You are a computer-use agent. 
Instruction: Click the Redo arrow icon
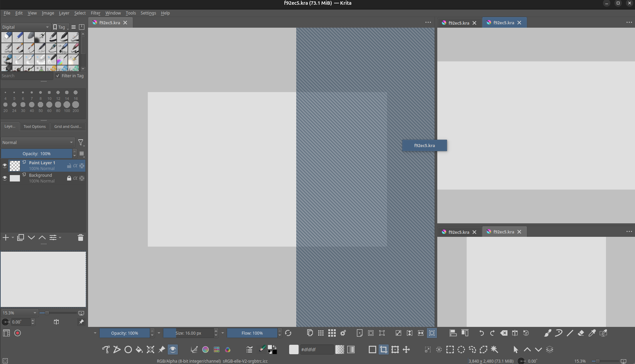point(492,333)
